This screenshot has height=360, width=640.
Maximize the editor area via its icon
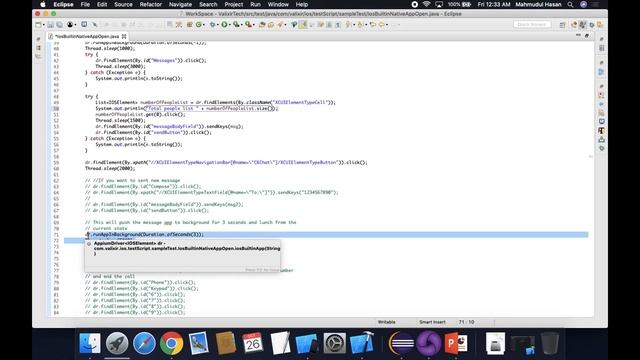pos(587,36)
